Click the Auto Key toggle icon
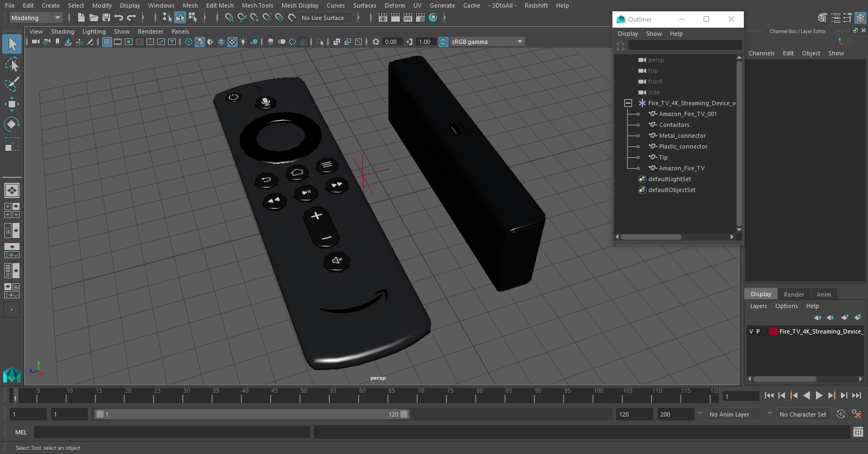The image size is (868, 454). (841, 414)
